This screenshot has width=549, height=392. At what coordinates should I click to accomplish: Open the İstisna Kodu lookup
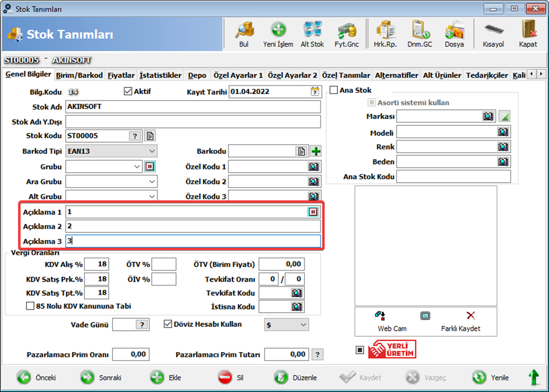tap(296, 307)
